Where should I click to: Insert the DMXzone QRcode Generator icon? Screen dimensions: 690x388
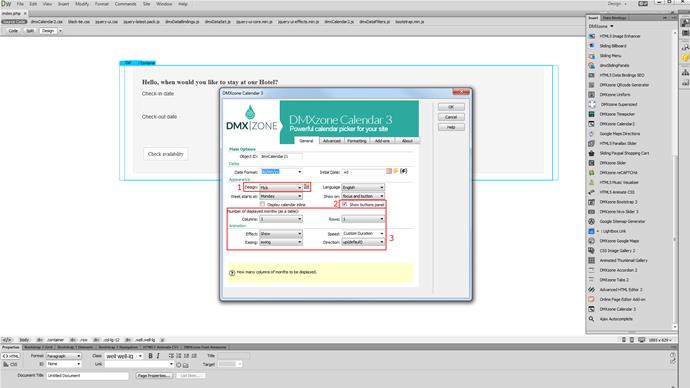pos(591,85)
